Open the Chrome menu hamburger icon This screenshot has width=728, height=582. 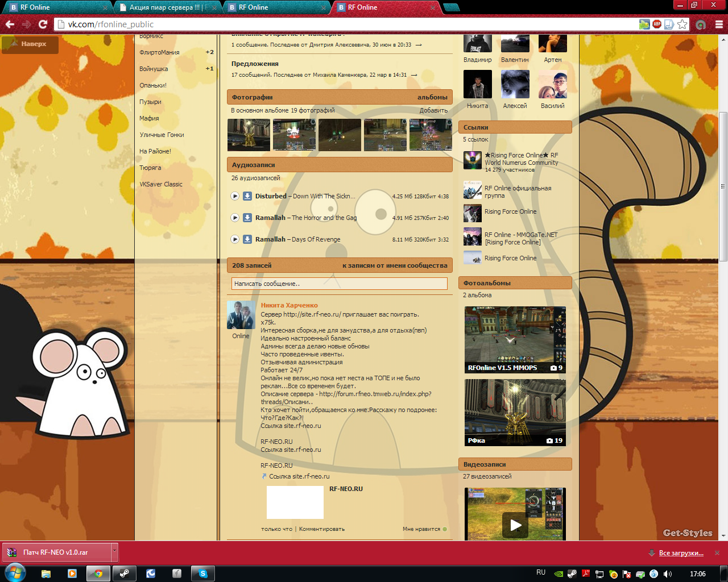(x=719, y=24)
